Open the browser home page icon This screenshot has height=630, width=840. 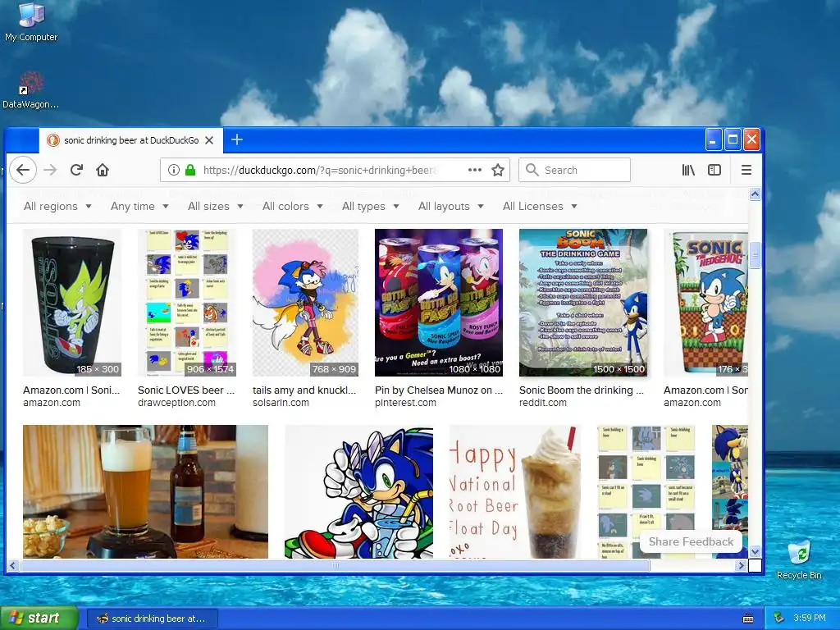(x=103, y=170)
